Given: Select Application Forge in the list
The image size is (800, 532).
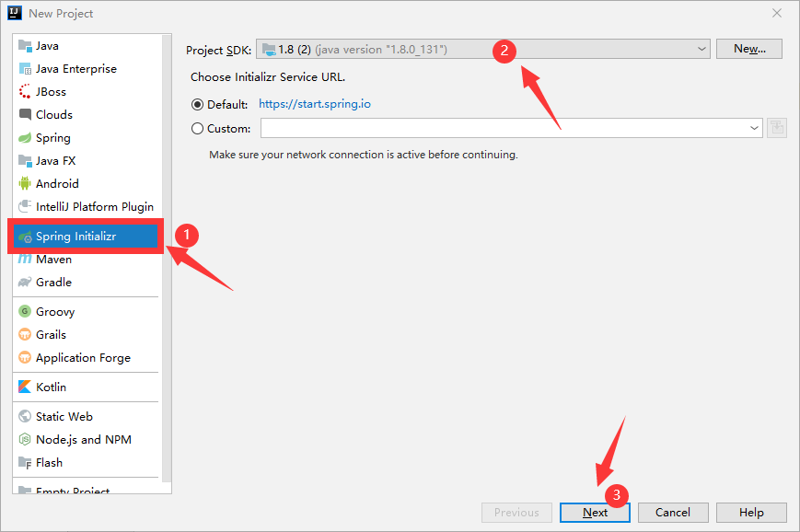Looking at the screenshot, I should click(x=86, y=357).
